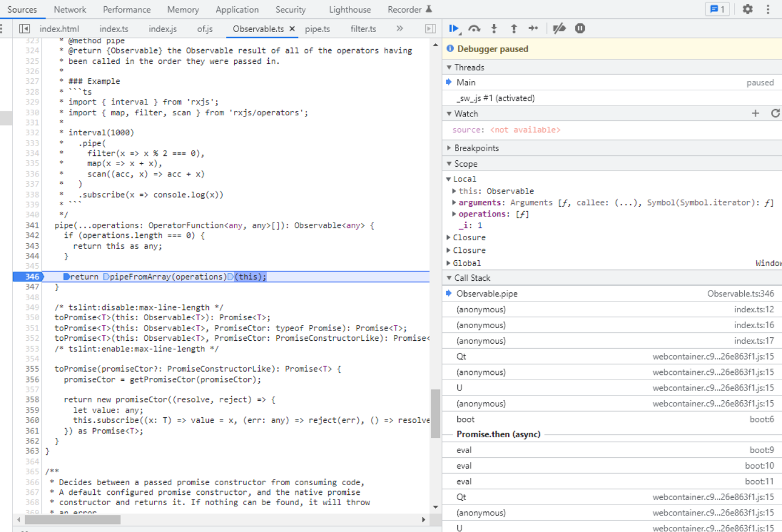The width and height of the screenshot is (782, 532).
Task: Deactivate breakpoints icon
Action: click(x=559, y=29)
